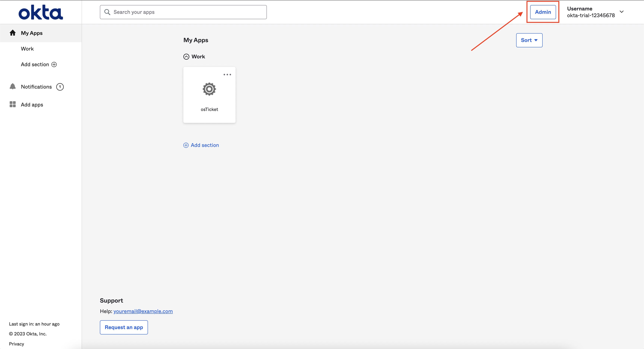Image resolution: width=644 pixels, height=349 pixels.
Task: Open the Sort dropdown menu
Action: click(x=529, y=40)
